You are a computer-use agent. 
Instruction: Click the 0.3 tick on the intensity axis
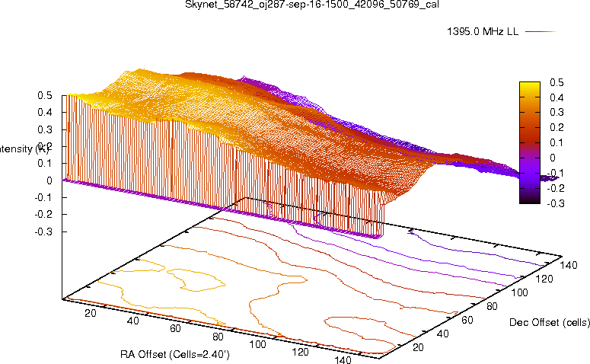[45, 129]
